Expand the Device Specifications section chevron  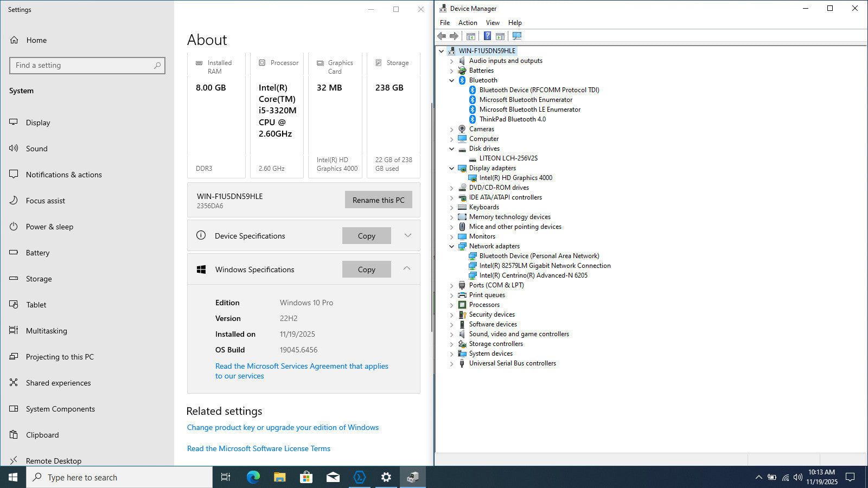407,235
